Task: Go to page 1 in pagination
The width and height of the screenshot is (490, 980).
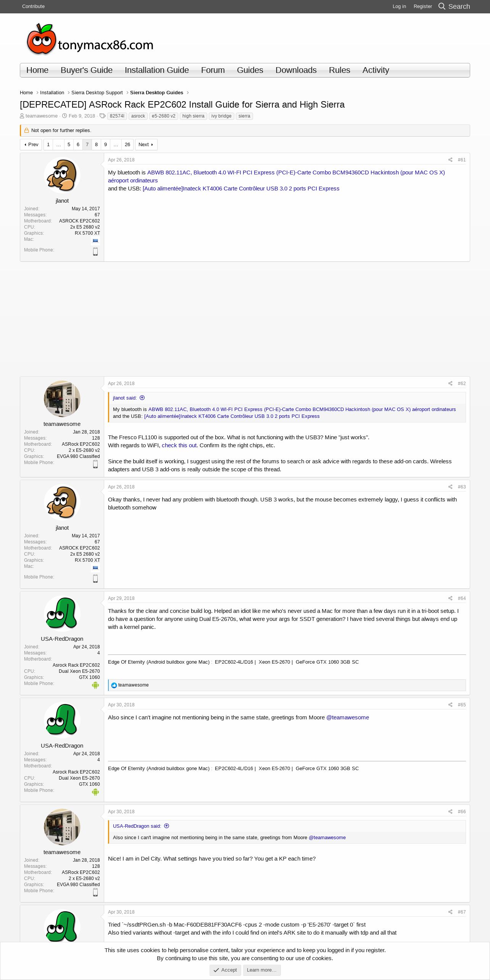Action: 48,145
